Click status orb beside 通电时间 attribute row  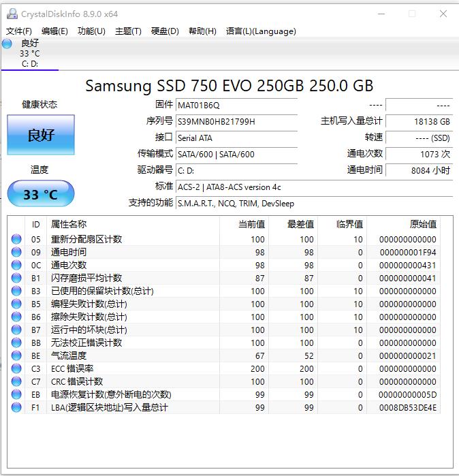tap(16, 252)
